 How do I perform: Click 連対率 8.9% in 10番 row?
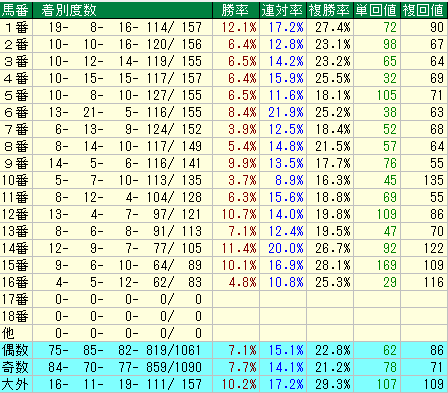[x=289, y=180]
